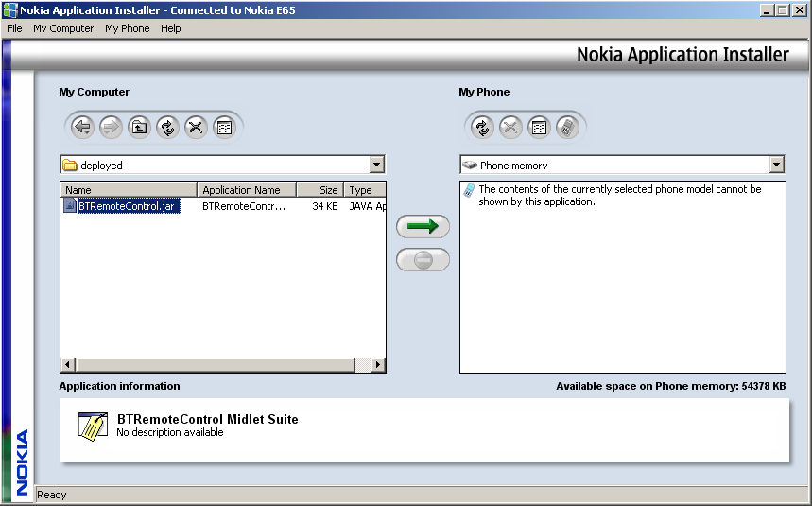Click the Ready status bar text
Screen dimensions: 812x506
point(52,495)
